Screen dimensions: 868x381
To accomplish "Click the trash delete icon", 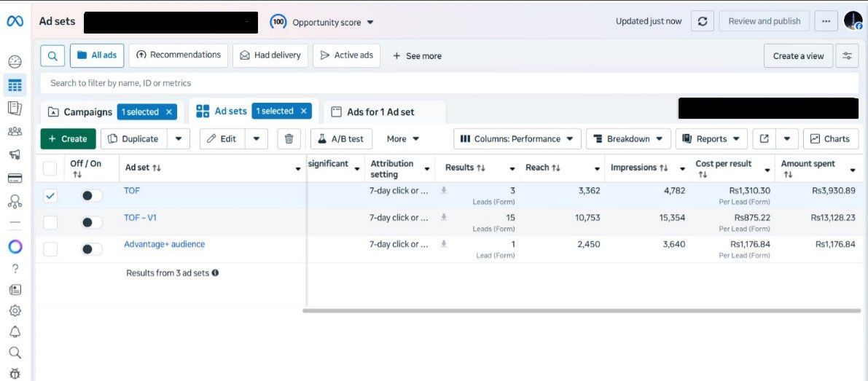I will click(289, 138).
